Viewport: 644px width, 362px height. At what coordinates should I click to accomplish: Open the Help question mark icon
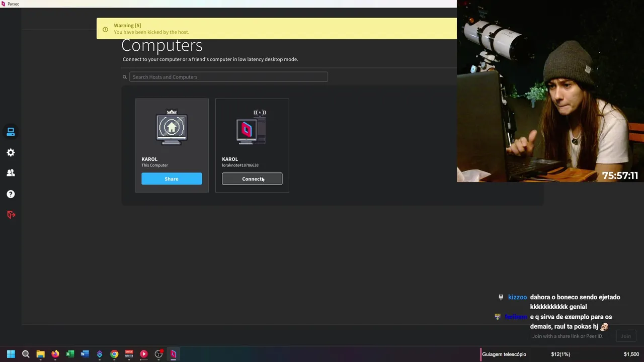point(11,194)
